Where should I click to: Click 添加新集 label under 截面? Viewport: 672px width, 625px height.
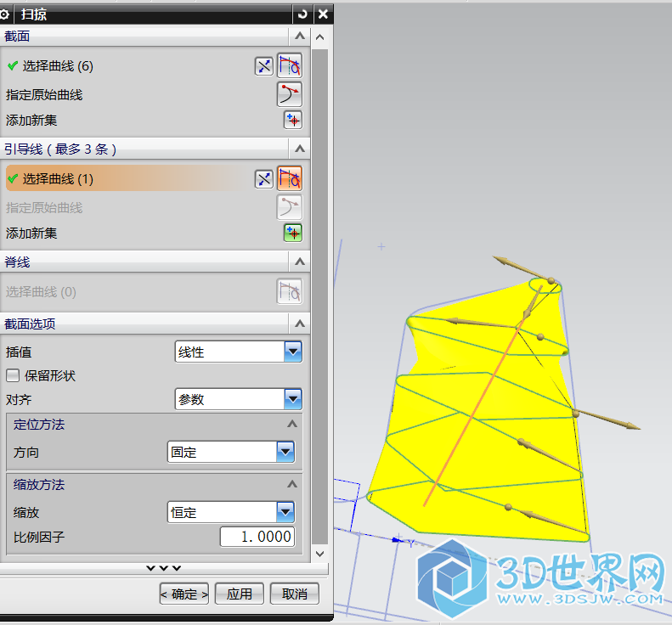tap(31, 121)
